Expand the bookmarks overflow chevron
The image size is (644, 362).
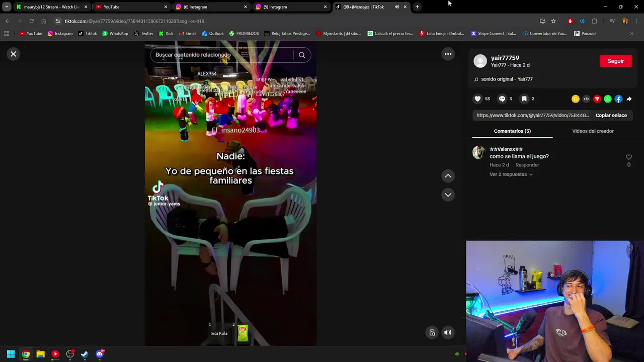[x=632, y=34]
